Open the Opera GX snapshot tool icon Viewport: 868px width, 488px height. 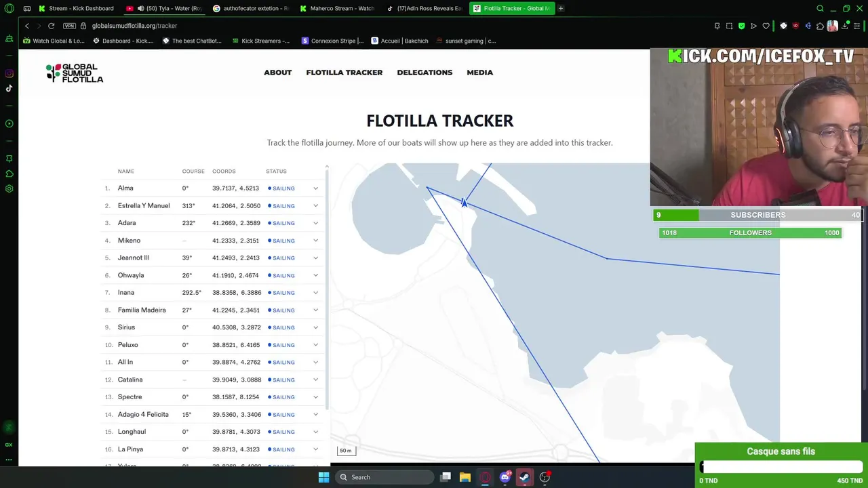point(729,26)
